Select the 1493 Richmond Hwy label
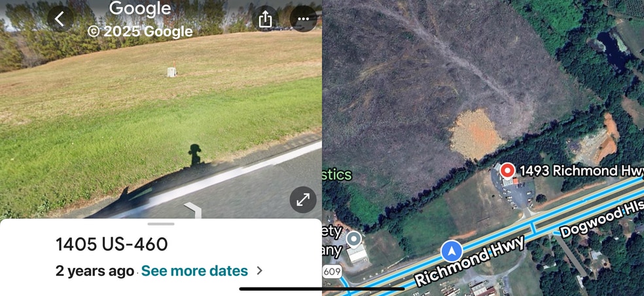The width and height of the screenshot is (644, 296). click(580, 170)
